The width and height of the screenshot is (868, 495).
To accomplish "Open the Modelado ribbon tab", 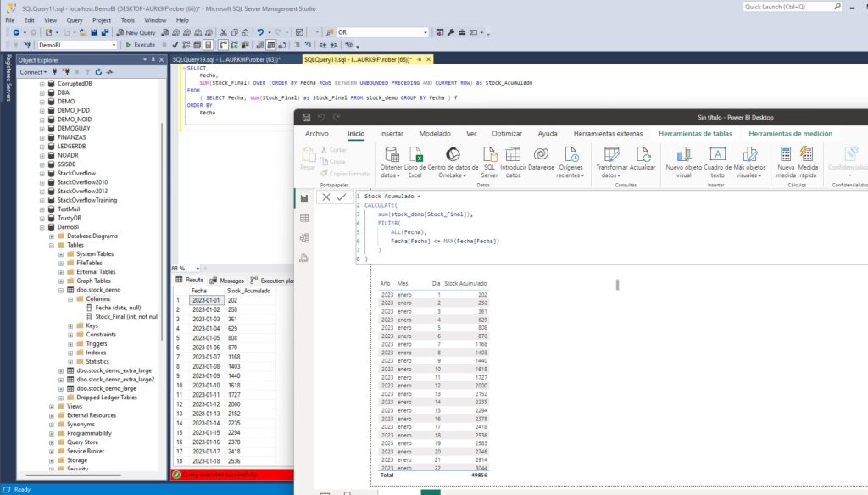I will tap(435, 133).
